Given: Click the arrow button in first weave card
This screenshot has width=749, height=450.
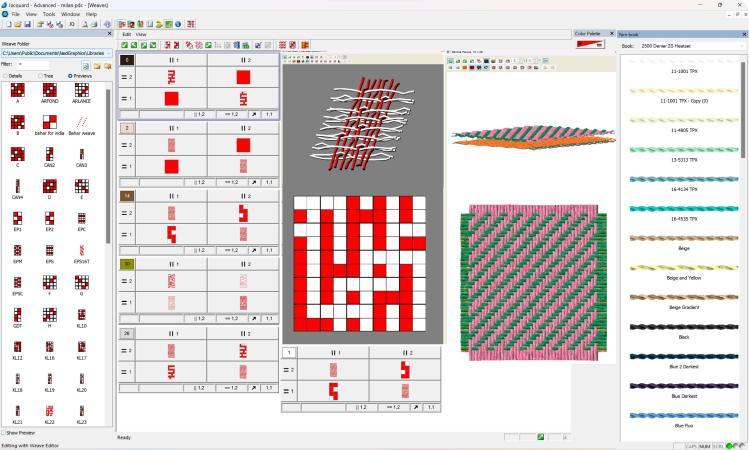Looking at the screenshot, I should 252,114.
